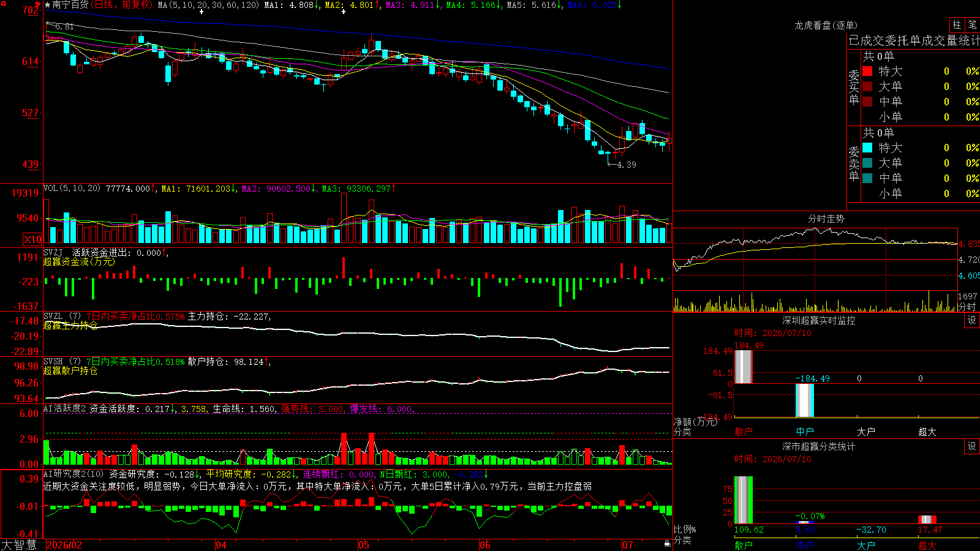This screenshot has height=551, width=980.
Task: Click the 委卖单 section label
Action: (x=854, y=163)
